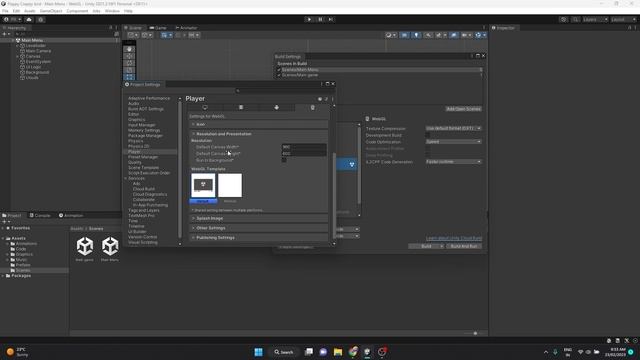This screenshot has height=360, width=640.
Task: Choose the WebGL platform tab in Player settings
Action: tap(312, 107)
